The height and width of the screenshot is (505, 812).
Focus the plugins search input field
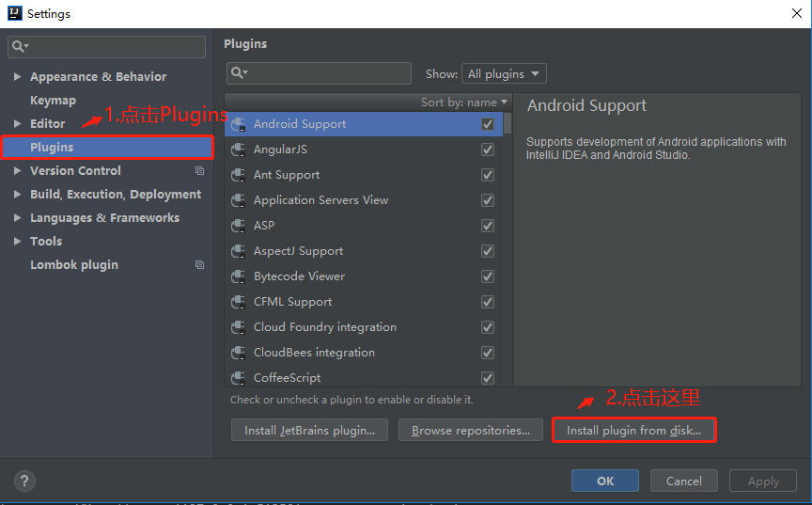coord(319,73)
